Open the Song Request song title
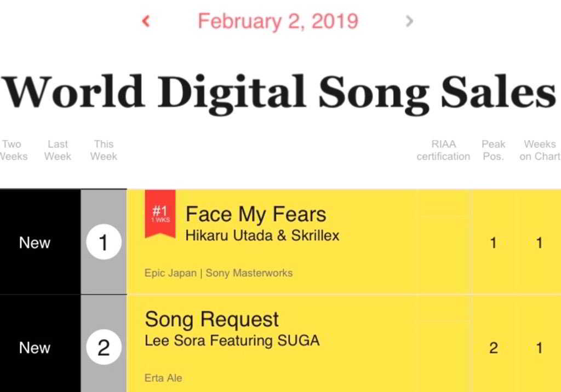This screenshot has width=561, height=392. tap(211, 319)
